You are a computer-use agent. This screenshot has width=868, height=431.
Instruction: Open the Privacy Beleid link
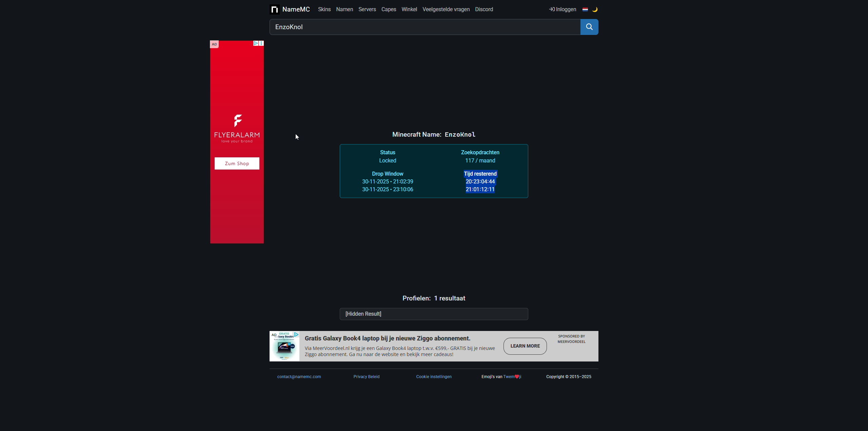point(366,377)
